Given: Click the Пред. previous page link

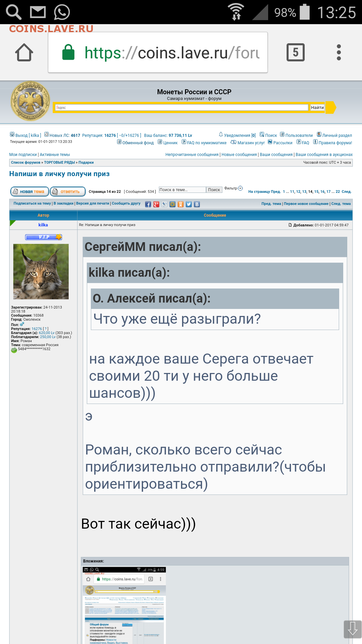Looking at the screenshot, I should 276,192.
